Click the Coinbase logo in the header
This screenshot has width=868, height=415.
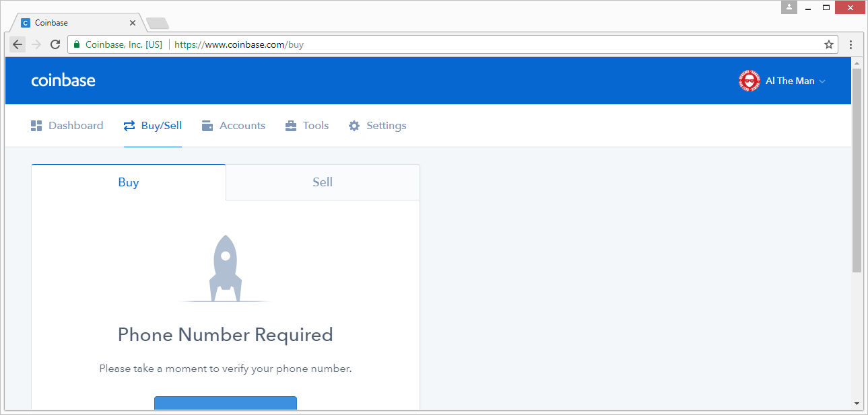click(63, 81)
